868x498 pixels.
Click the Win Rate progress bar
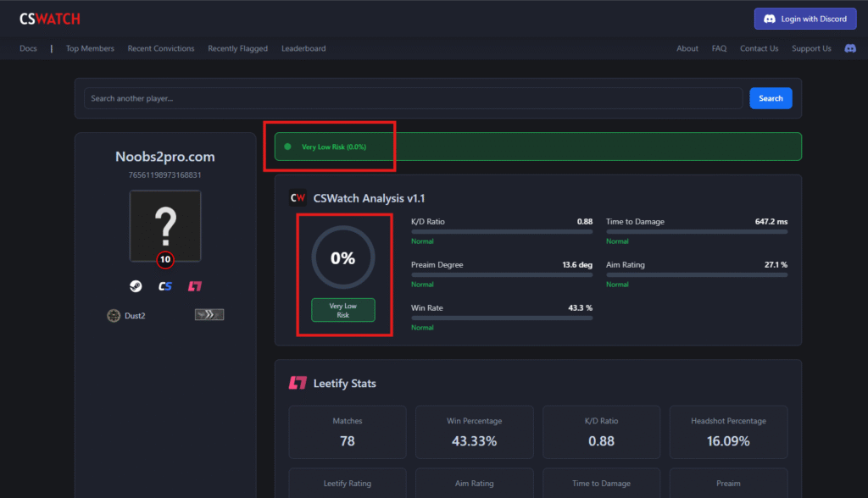[x=502, y=318]
